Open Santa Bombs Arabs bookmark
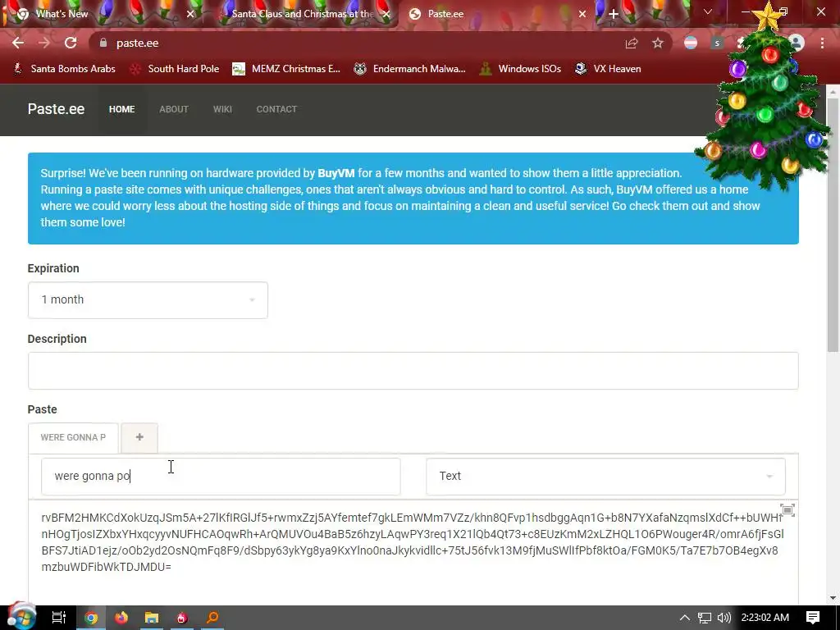840x630 pixels. pos(64,69)
